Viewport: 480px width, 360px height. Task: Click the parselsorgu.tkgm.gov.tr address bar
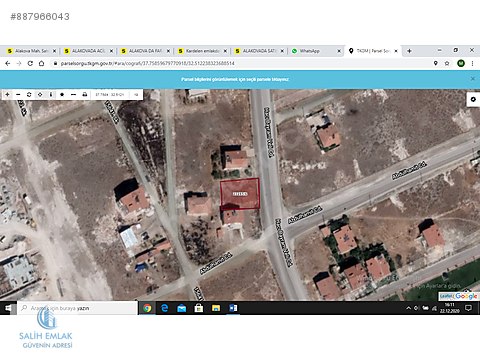click(x=148, y=63)
